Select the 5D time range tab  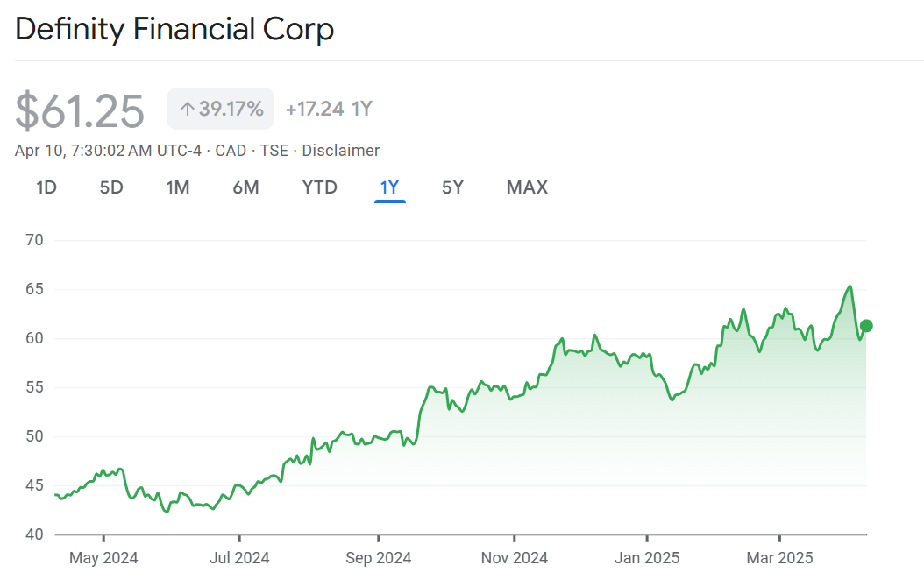point(111,187)
